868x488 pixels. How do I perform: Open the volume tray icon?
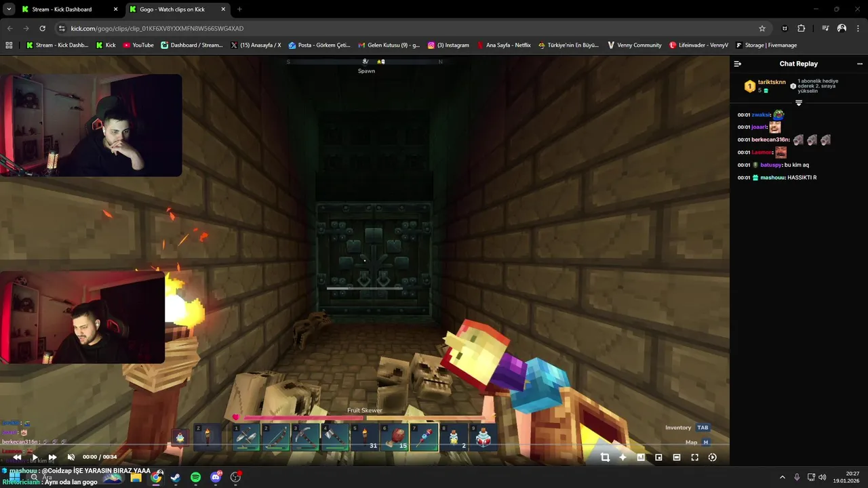point(823,478)
